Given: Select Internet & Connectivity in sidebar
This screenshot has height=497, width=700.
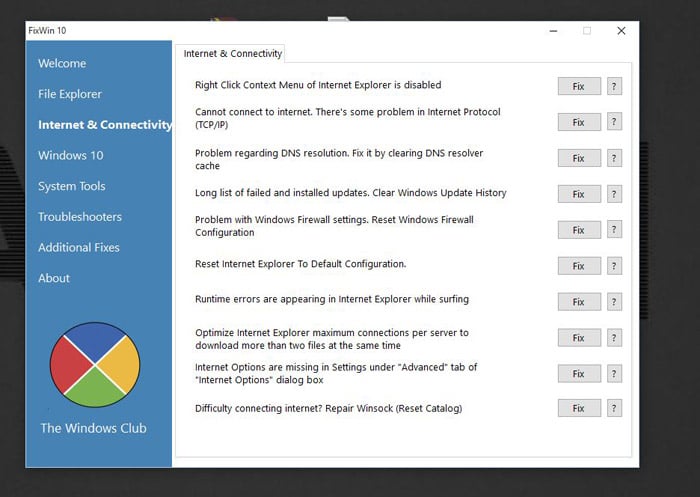Looking at the screenshot, I should (105, 125).
